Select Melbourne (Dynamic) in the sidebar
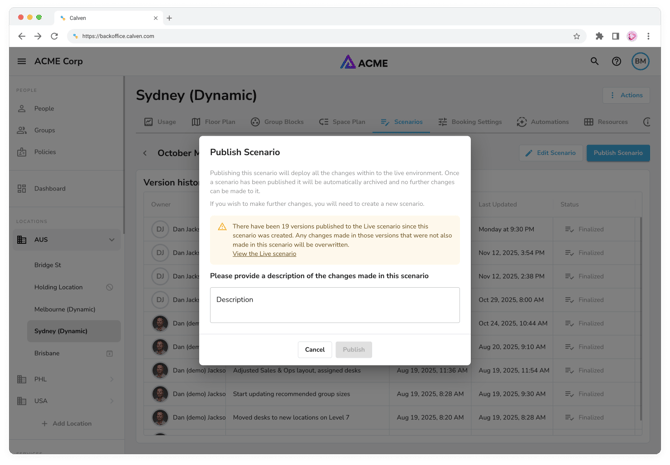The width and height of the screenshot is (670, 465). coord(65,309)
